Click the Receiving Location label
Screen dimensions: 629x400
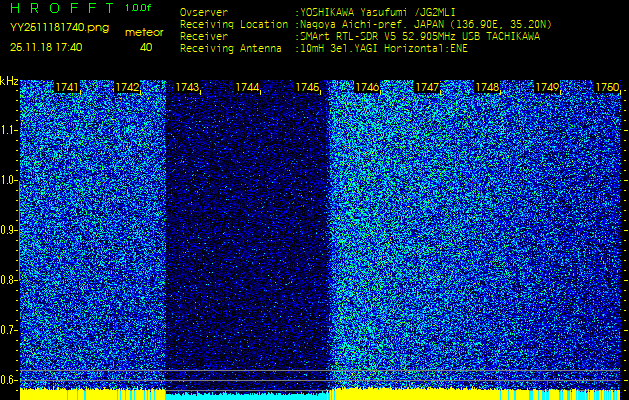pos(234,24)
